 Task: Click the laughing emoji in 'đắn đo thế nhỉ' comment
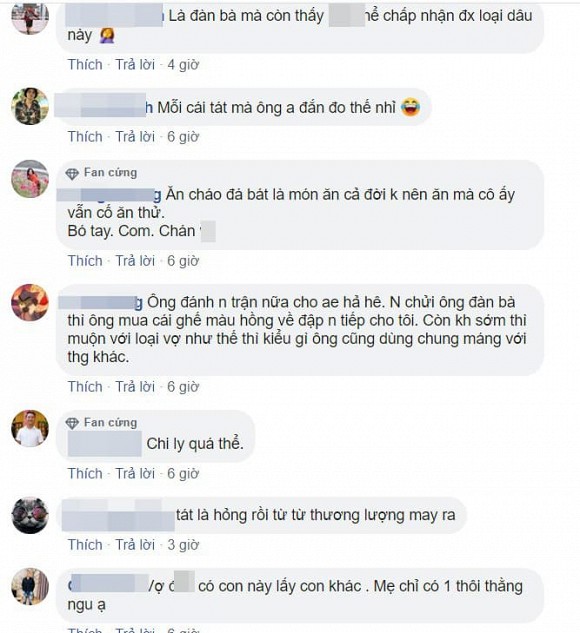(x=410, y=107)
